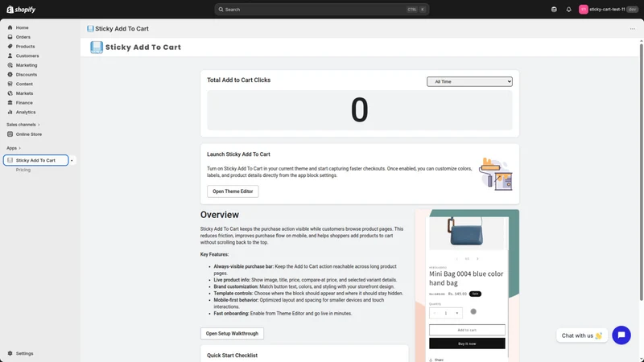Click the Settings gear icon
This screenshot has height=362, width=644.
click(x=10, y=353)
